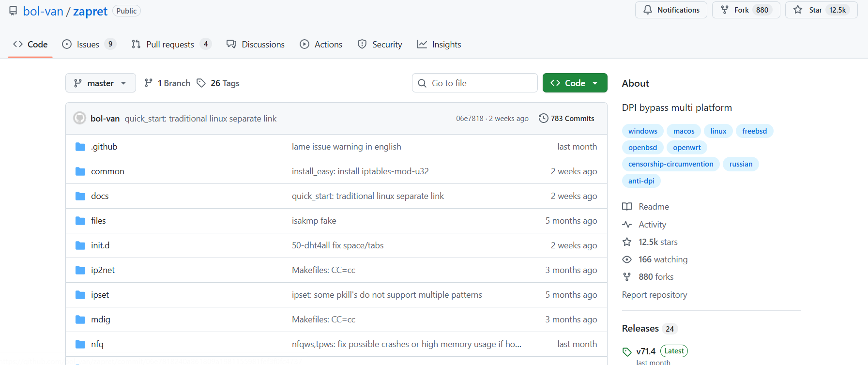Image resolution: width=868 pixels, height=365 pixels.
Task: Open the master branch dropdown
Action: point(100,83)
